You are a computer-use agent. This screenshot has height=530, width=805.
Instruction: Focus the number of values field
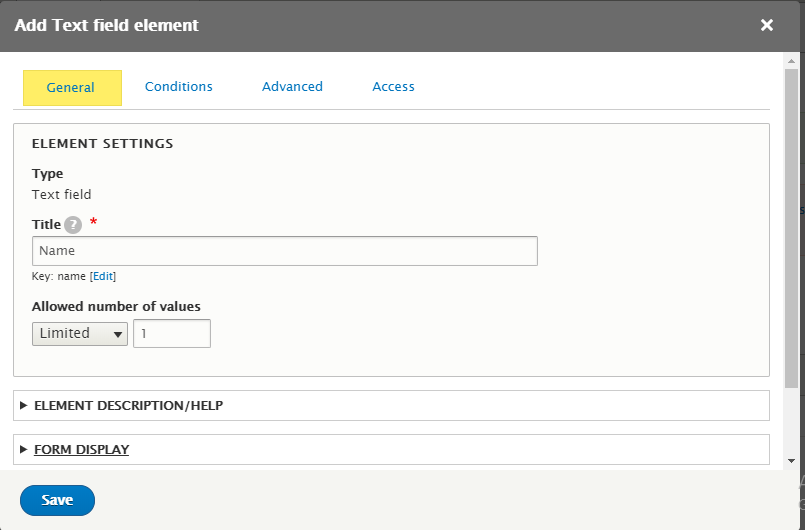click(172, 333)
